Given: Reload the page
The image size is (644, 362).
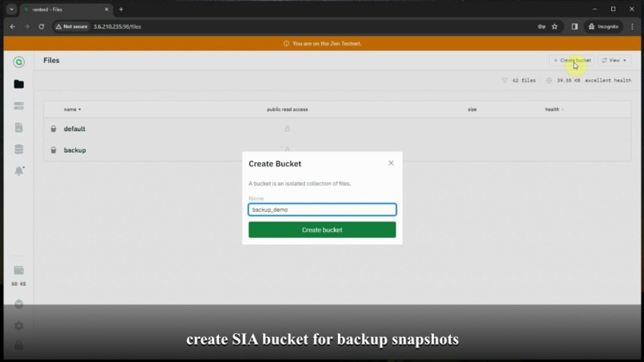Looking at the screenshot, I should pyautogui.click(x=42, y=26).
